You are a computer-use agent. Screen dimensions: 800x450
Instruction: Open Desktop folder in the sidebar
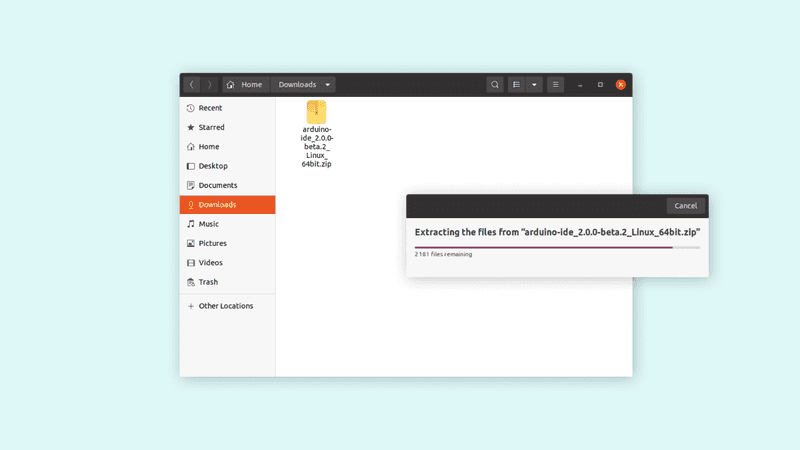(228, 166)
